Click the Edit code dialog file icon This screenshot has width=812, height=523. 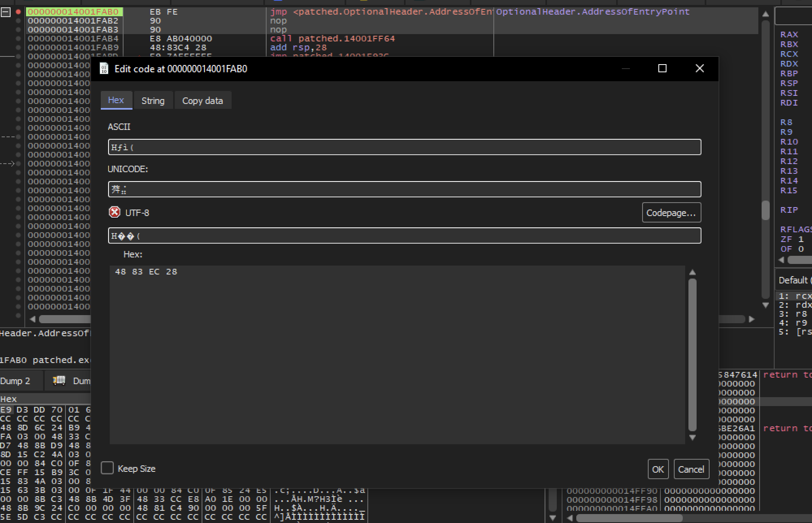[x=104, y=69]
